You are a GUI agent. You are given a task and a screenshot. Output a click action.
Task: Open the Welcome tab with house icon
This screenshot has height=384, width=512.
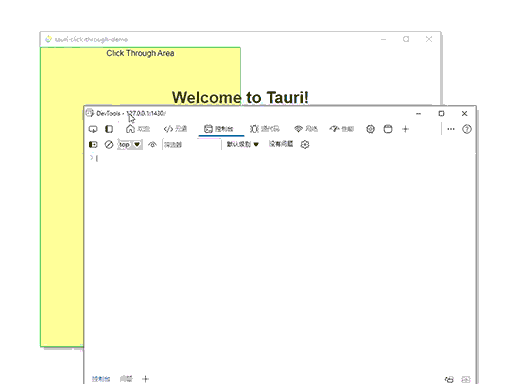click(x=138, y=129)
